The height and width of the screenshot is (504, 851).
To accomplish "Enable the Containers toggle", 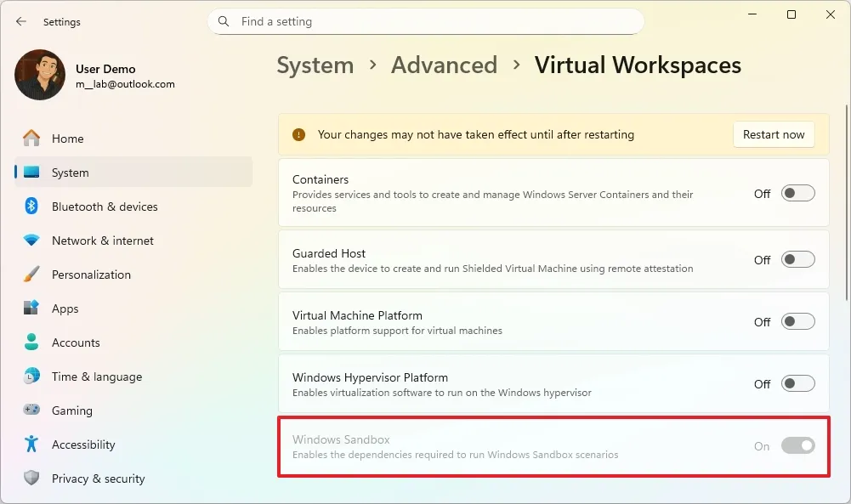I will tap(797, 193).
